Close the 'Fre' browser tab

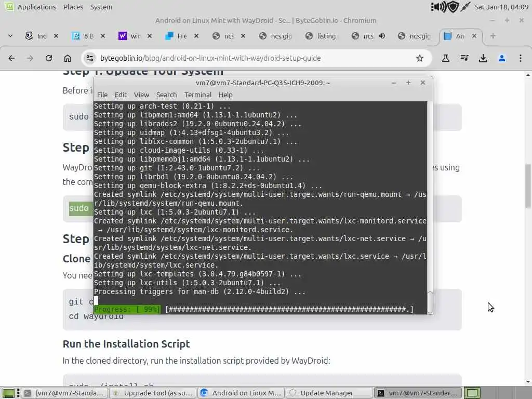(x=196, y=36)
